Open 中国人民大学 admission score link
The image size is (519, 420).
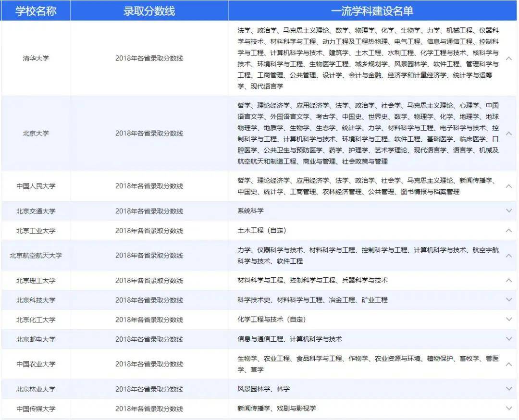coord(149,186)
